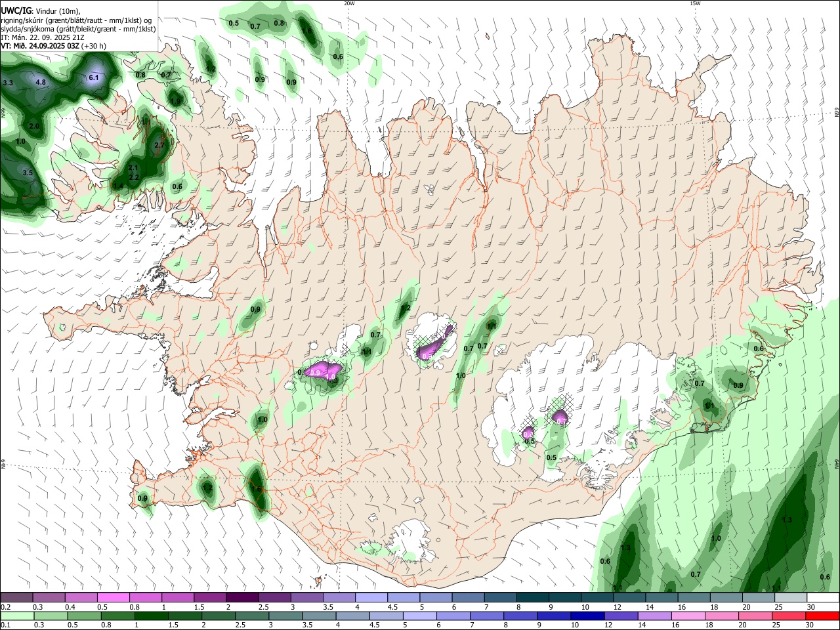Click the deep purple 2 swatch in the upper legend
The image size is (840, 630).
pyautogui.click(x=242, y=598)
